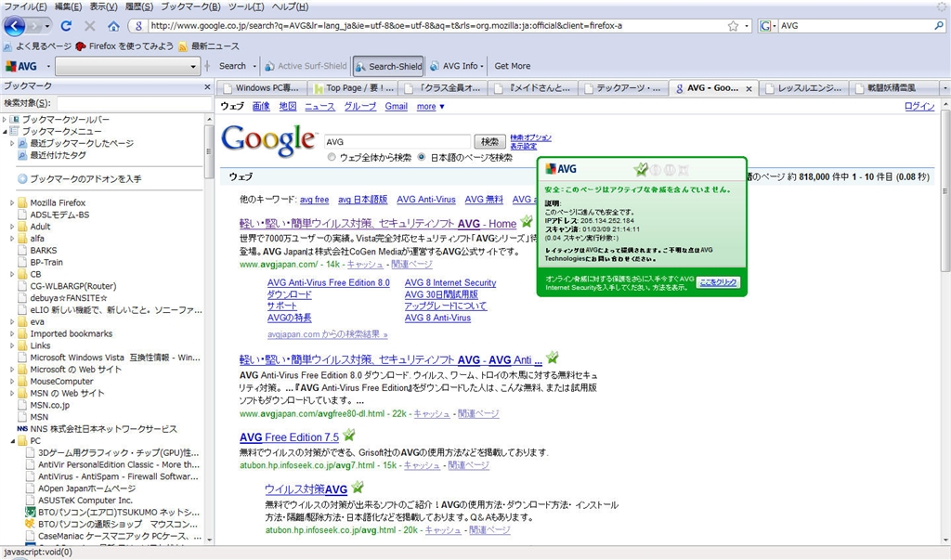Open NNS 株式会社日本ネットワークサービス bookmark

(x=97, y=429)
